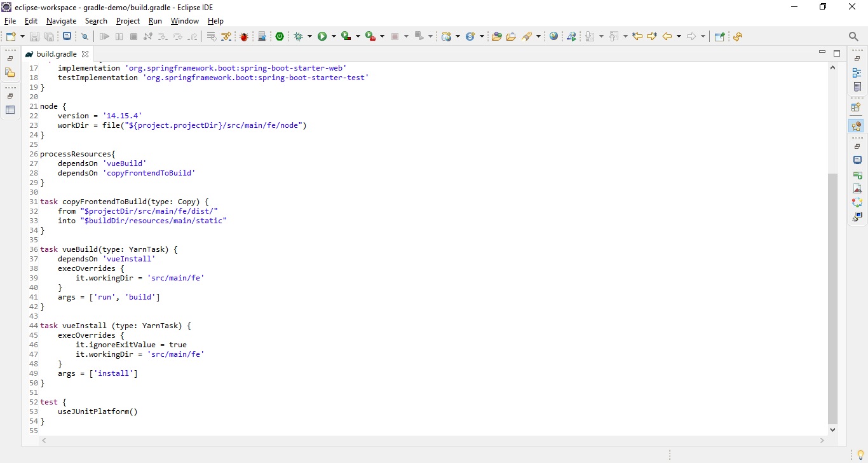Click the vertical scrollbar of the editor
Image resolution: width=868 pixels, height=463 pixels.
(833, 299)
